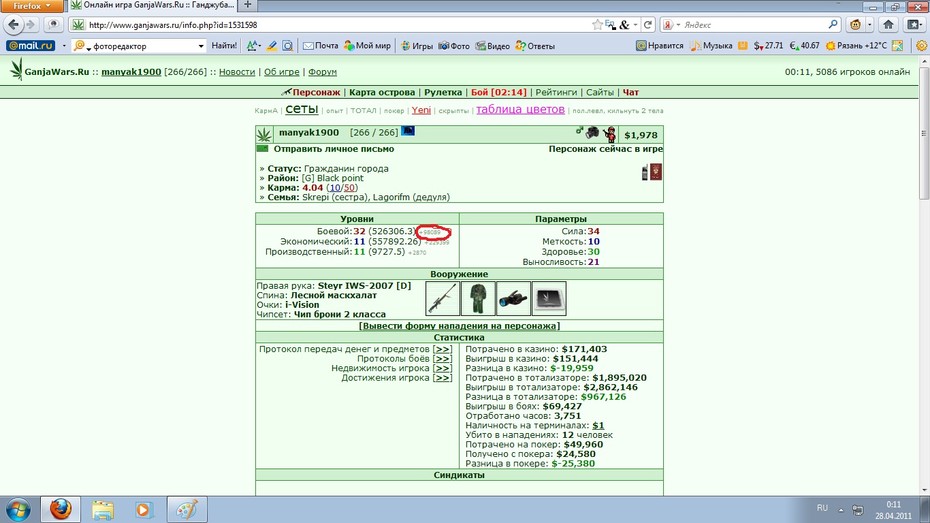
Task: Click the passport icon in profile
Action: tap(655, 172)
